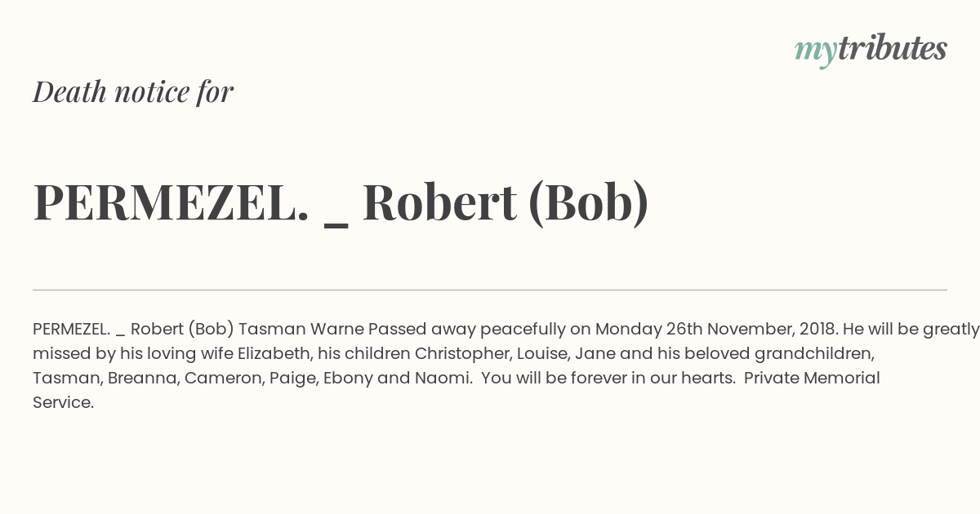
Task: Click the dark "tributes" part of the logo
Action: (x=893, y=48)
